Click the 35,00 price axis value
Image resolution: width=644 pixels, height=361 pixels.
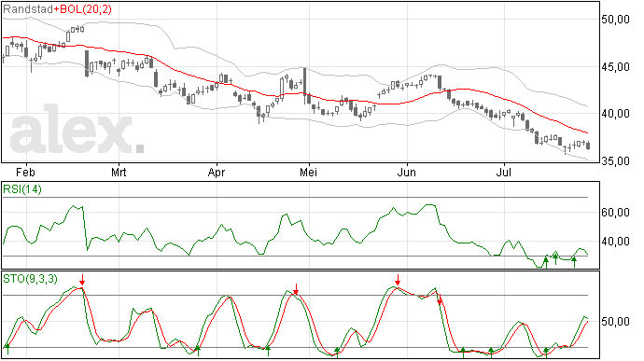click(x=615, y=161)
